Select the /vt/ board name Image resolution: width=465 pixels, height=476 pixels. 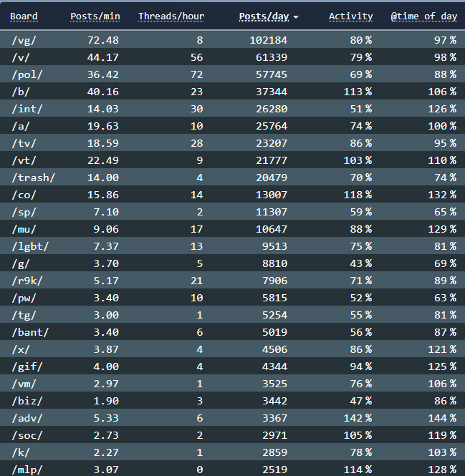24,160
